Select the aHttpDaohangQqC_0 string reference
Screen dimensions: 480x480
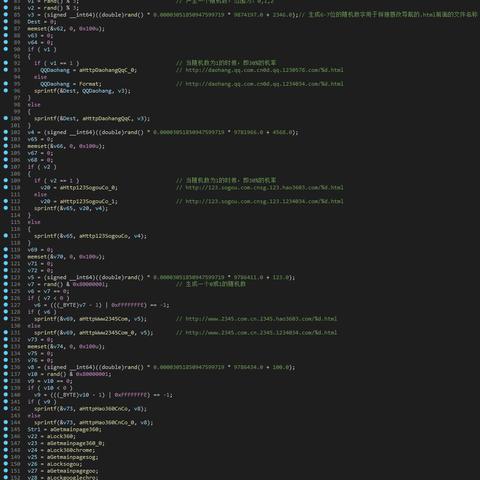pyautogui.click(x=107, y=70)
